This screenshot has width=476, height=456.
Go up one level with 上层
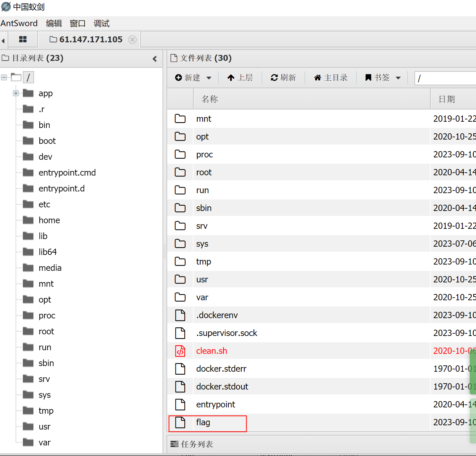pyautogui.click(x=240, y=78)
